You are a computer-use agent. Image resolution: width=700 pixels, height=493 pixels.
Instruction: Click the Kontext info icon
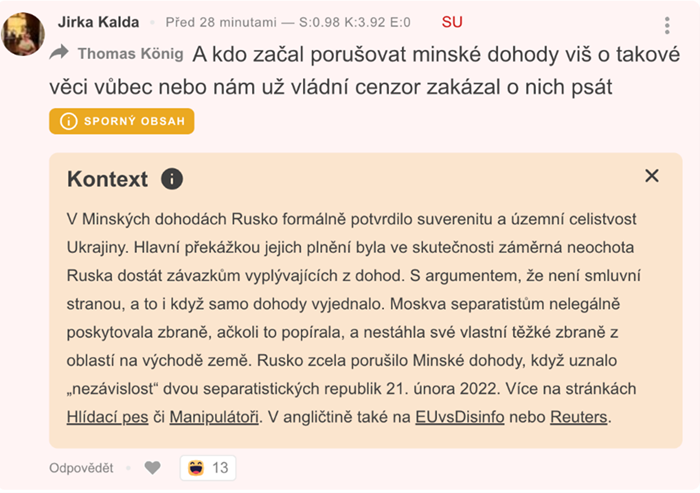[172, 179]
